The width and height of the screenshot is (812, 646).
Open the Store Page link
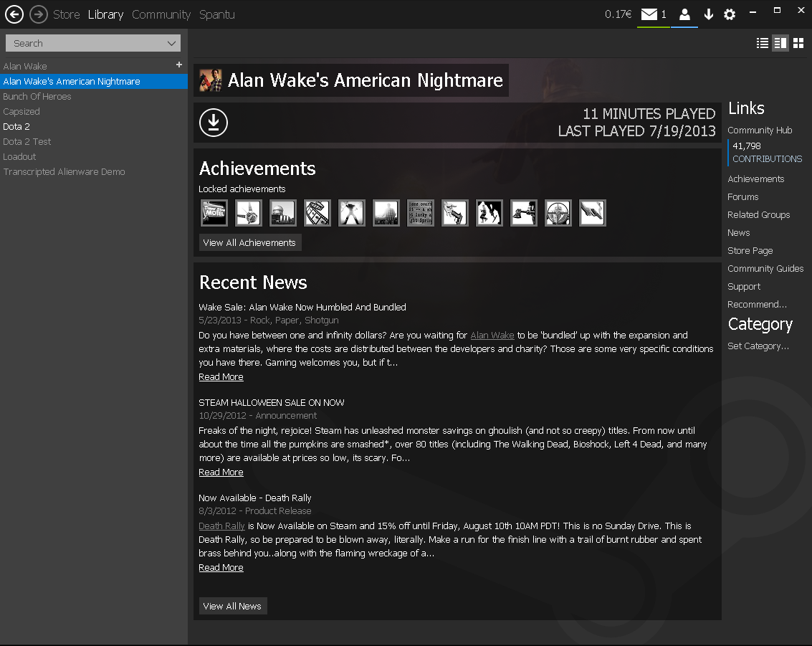tap(750, 251)
